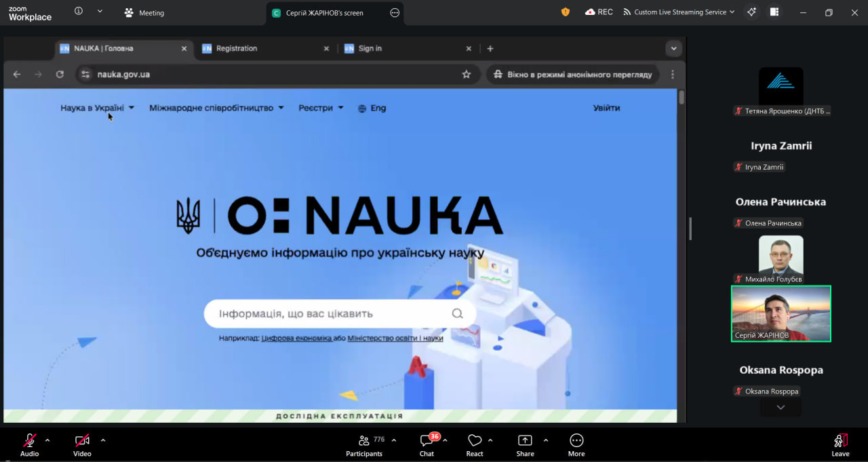Open the Наука в Україні menu
This screenshot has width=868, height=462.
click(97, 108)
